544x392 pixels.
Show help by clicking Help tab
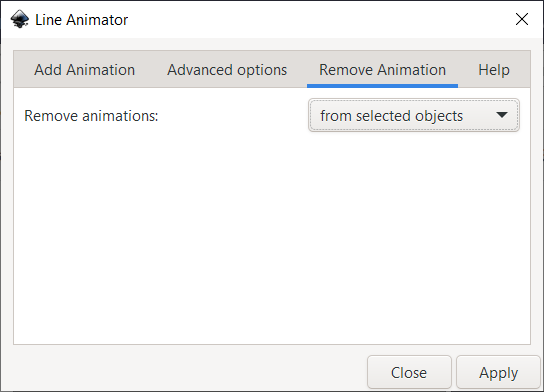click(x=494, y=70)
